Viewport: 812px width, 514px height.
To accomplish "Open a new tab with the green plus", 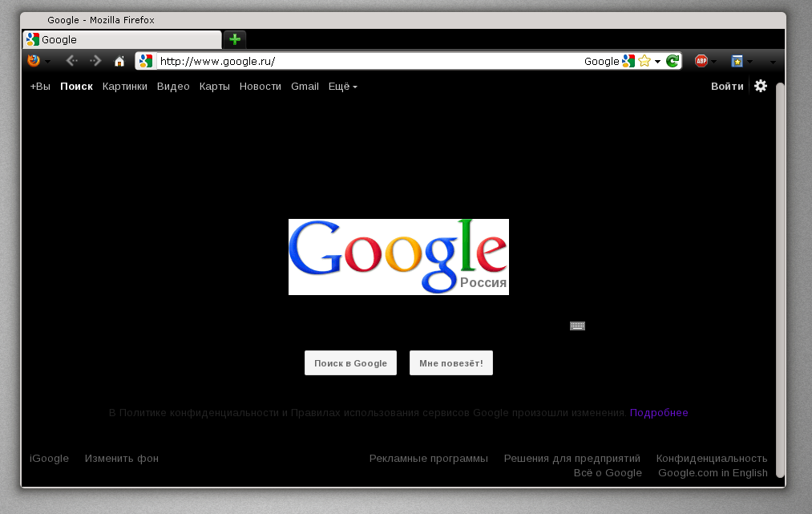I will [x=235, y=39].
